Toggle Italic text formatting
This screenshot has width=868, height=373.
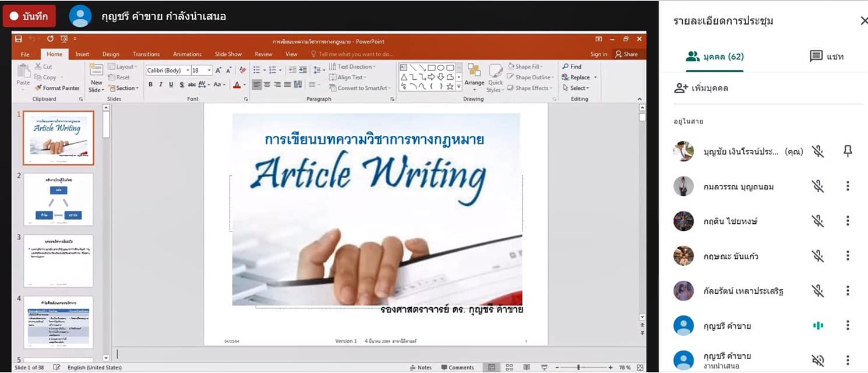coord(161,85)
